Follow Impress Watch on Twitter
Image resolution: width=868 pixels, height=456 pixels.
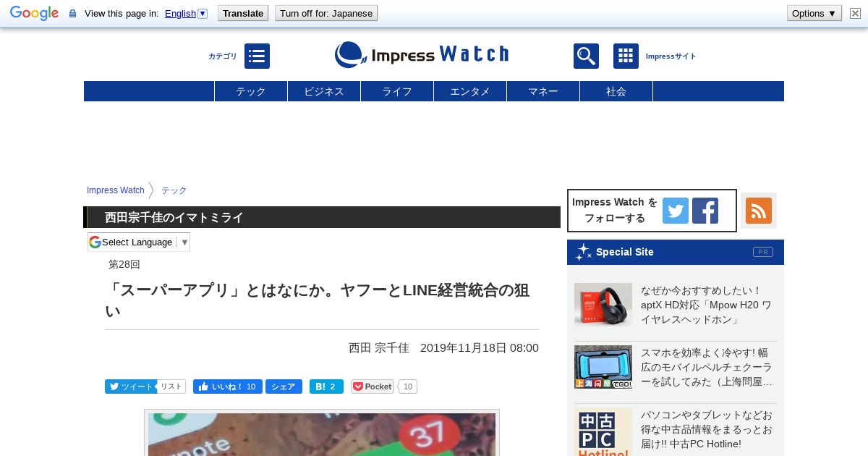click(676, 211)
